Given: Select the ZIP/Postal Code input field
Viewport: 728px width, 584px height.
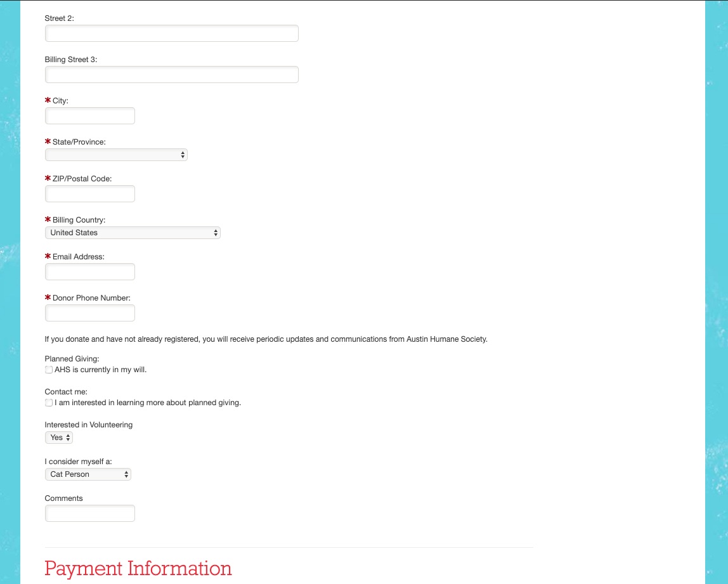Looking at the screenshot, I should point(90,194).
